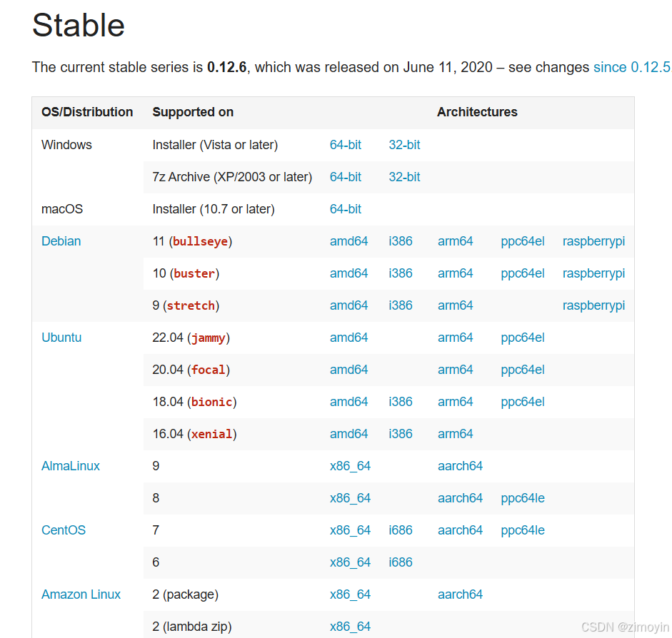Viewport: 672px width, 638px height.
Task: Download Amazon Linux 2 lambda zip x86_64
Action: 350,627
